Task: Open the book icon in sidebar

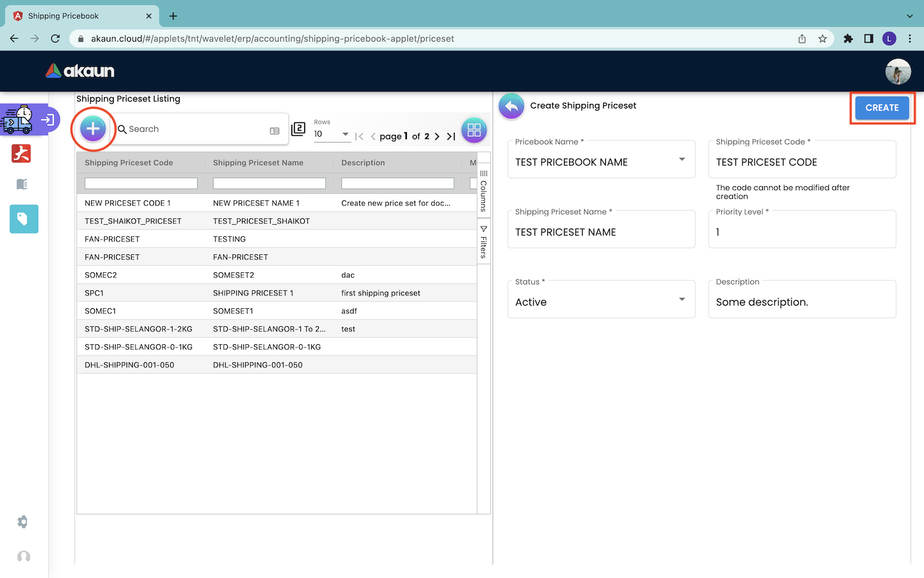Action: tap(22, 184)
